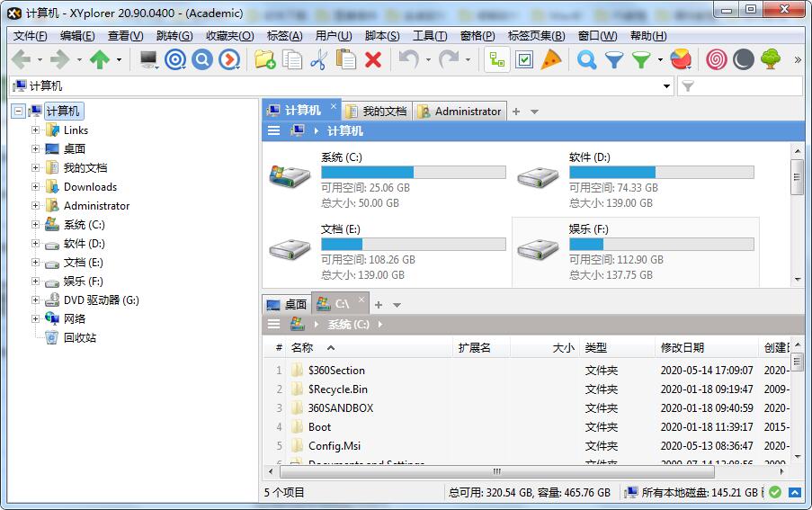Select the 360SANDBOX folder in file list
The height and width of the screenshot is (510, 812).
[340, 408]
